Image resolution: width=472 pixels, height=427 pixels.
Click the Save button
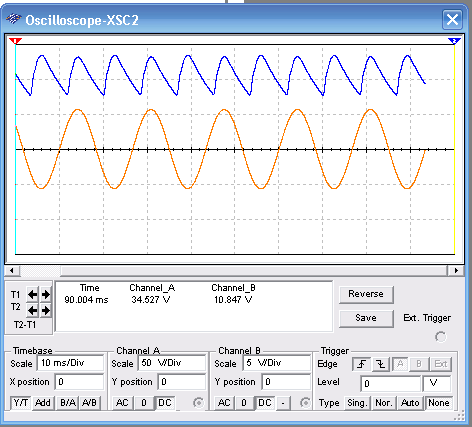[366, 318]
